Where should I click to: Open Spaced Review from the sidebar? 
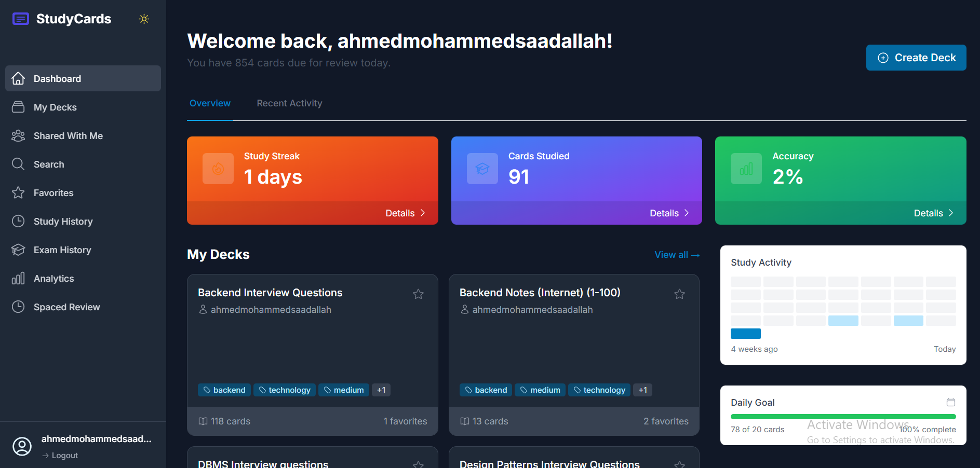pyautogui.click(x=19, y=307)
